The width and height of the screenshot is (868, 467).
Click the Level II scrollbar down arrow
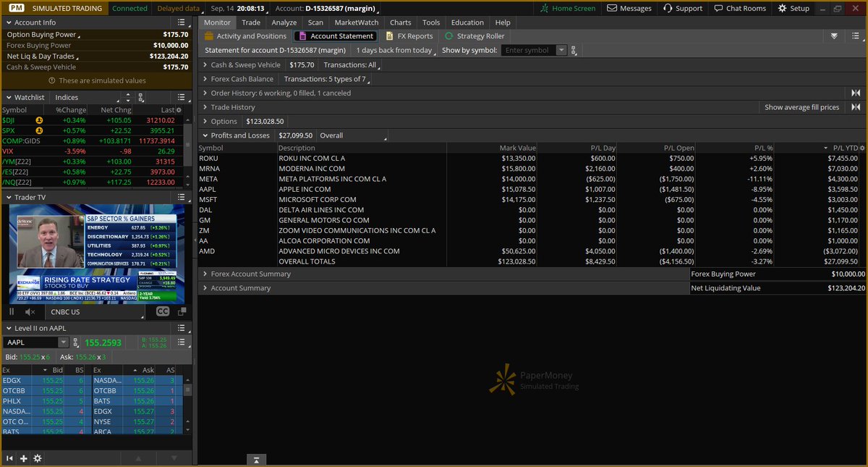(x=188, y=431)
